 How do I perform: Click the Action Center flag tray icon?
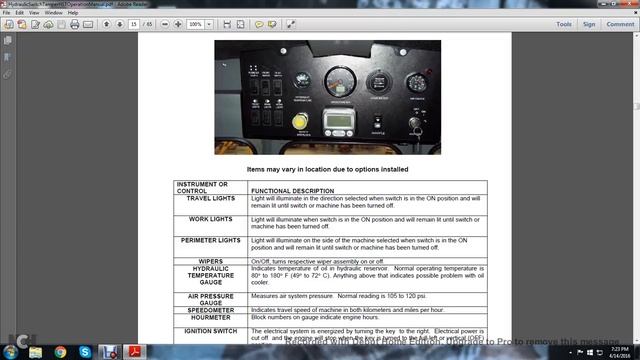pos(580,352)
